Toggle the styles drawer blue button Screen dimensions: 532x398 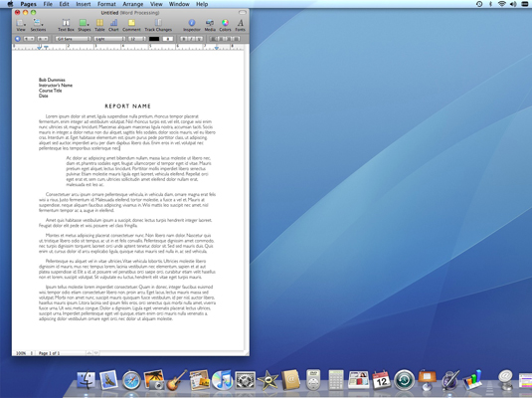pyautogui.click(x=18, y=39)
